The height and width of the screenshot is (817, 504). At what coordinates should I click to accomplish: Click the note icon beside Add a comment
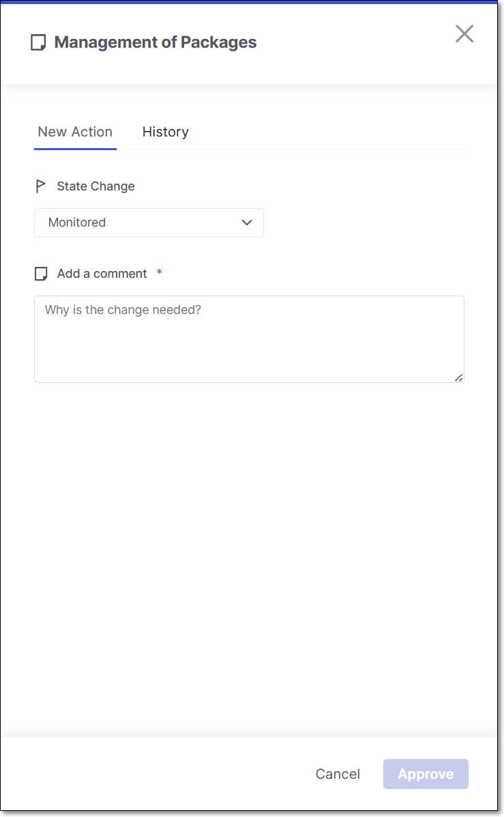[41, 274]
